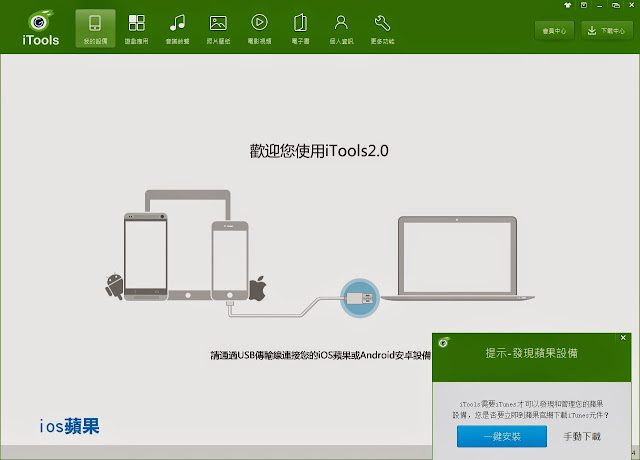Open 更多功能 wrench tools tab

click(x=382, y=29)
